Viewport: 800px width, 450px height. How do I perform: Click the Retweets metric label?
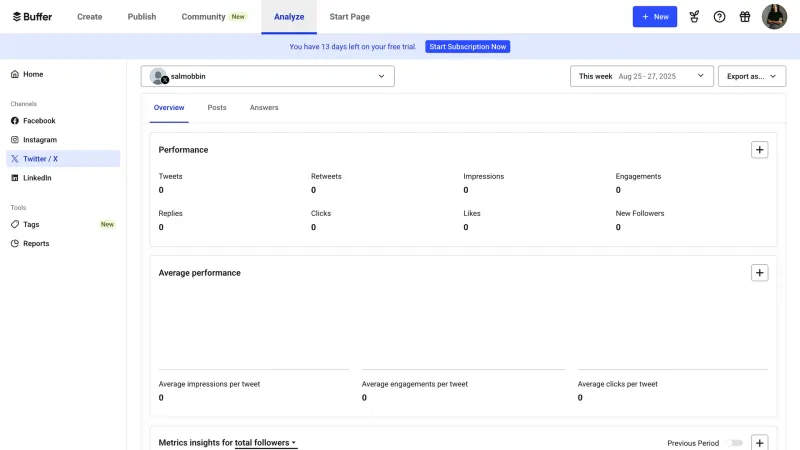point(326,177)
